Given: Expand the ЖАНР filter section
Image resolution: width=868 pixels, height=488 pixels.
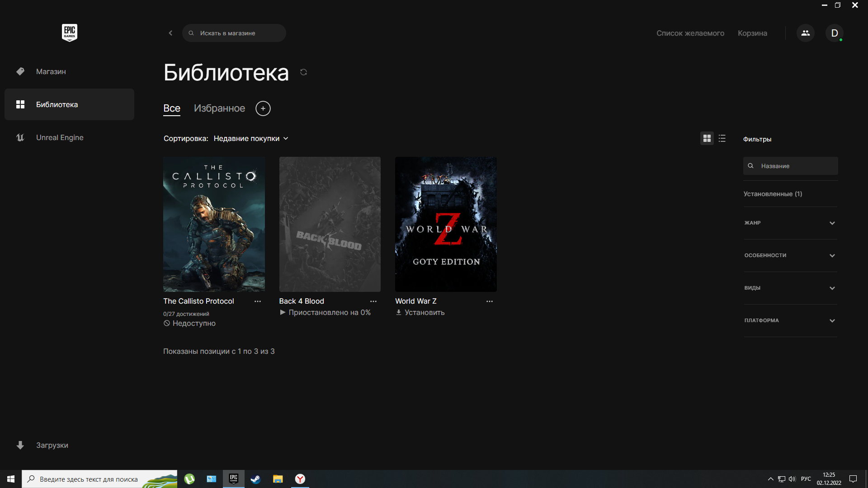Looking at the screenshot, I should click(790, 223).
